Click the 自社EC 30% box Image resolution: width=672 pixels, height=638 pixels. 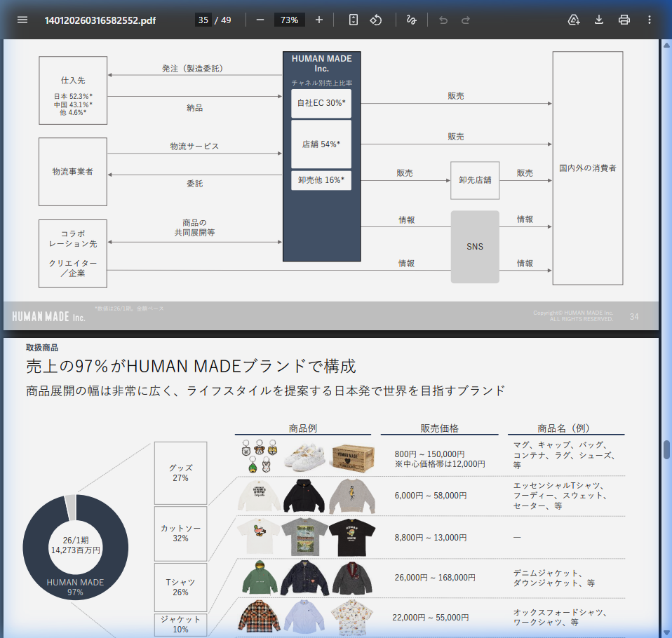321,103
